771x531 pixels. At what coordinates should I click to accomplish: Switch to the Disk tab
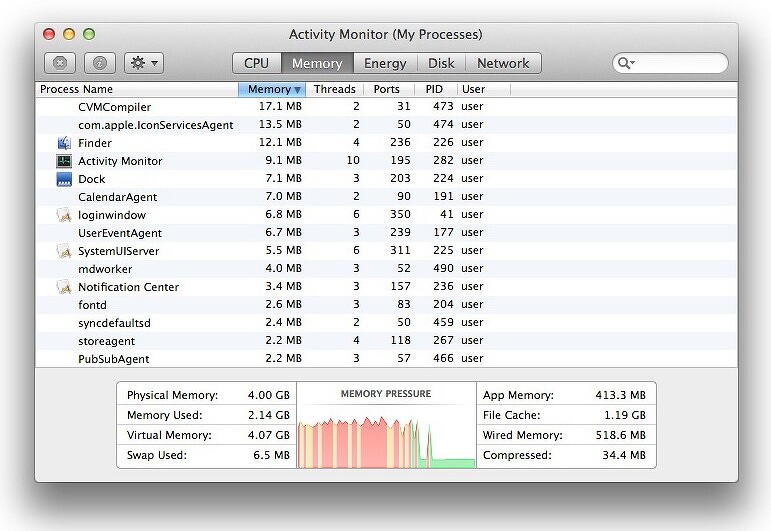click(x=441, y=63)
